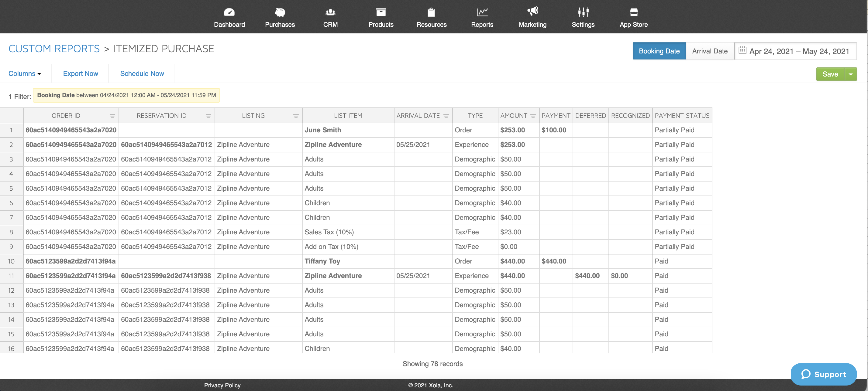The width and height of the screenshot is (868, 391).
Task: Click $0.00 recognized value in row 11
Action: coord(619,276)
